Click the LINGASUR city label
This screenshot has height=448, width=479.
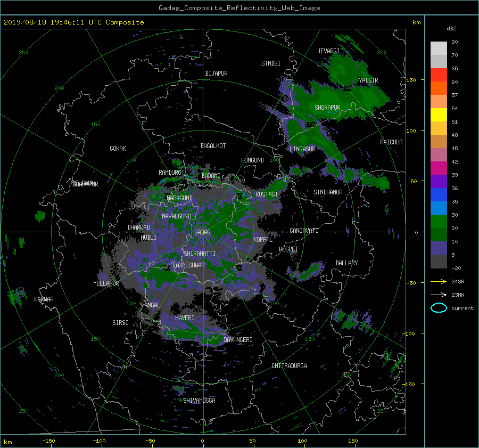point(302,149)
